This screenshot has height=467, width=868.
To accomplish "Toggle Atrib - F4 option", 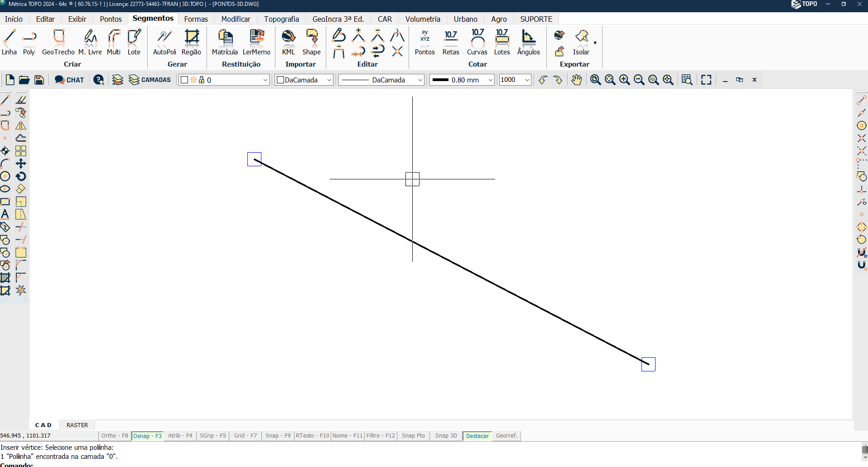I will point(180,436).
